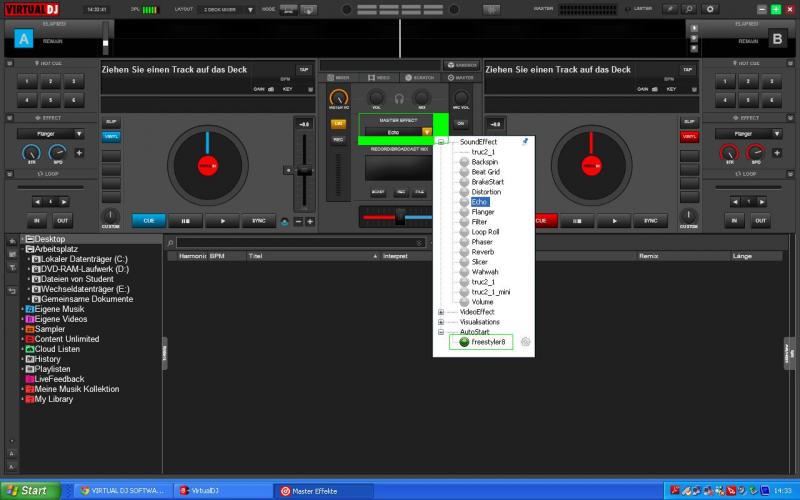Click the headphones icon in the mixer
The height and width of the screenshot is (500, 800).
[x=399, y=98]
